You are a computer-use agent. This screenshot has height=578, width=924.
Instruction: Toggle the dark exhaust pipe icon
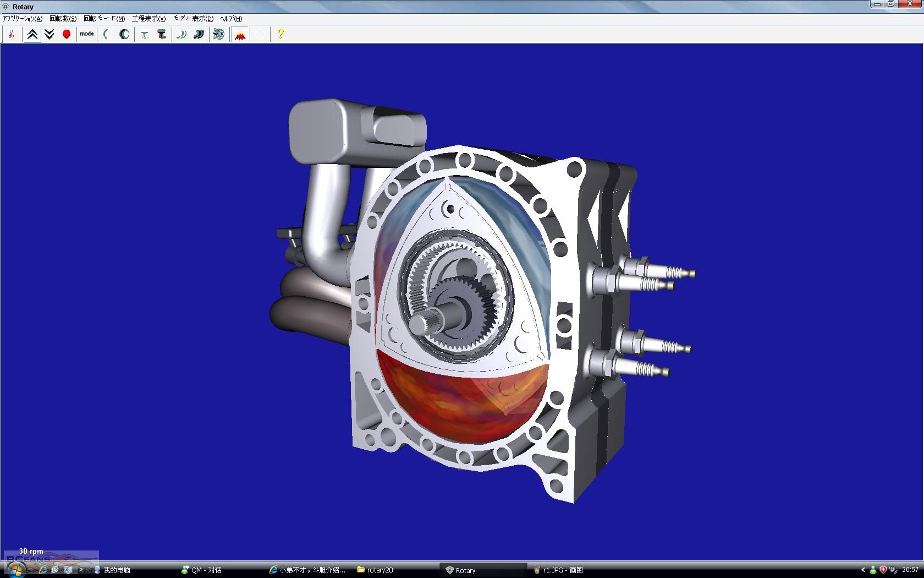(x=199, y=34)
